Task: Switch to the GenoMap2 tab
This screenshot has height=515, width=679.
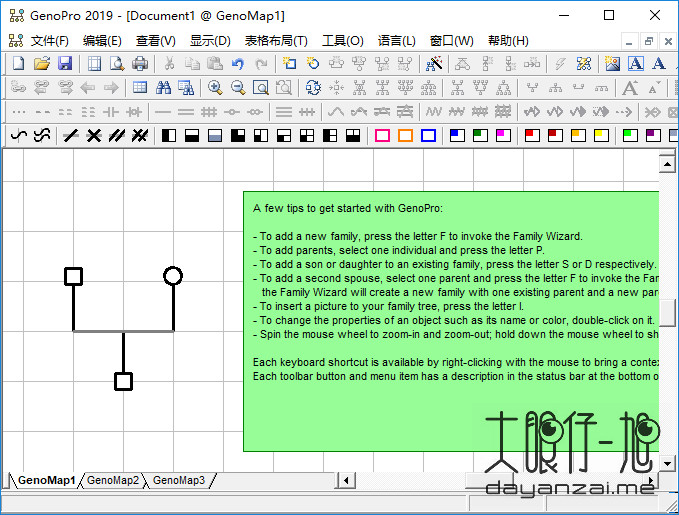Action: coord(113,480)
